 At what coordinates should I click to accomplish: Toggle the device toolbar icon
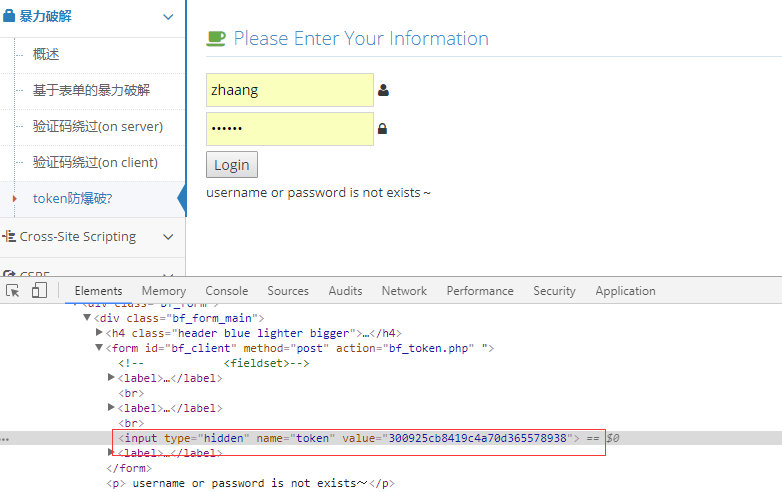39,291
